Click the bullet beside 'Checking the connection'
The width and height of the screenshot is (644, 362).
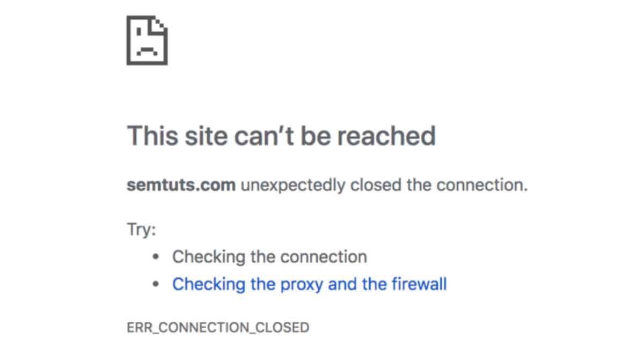156,257
